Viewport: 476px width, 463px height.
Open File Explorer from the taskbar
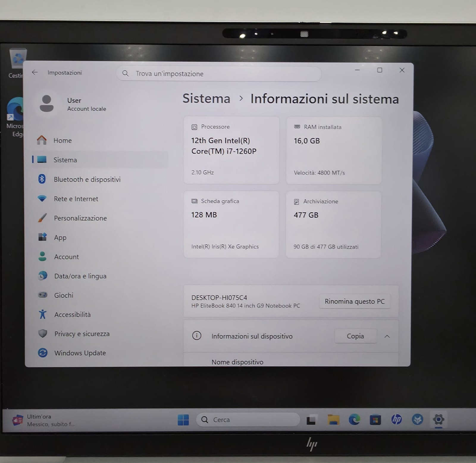[333, 420]
